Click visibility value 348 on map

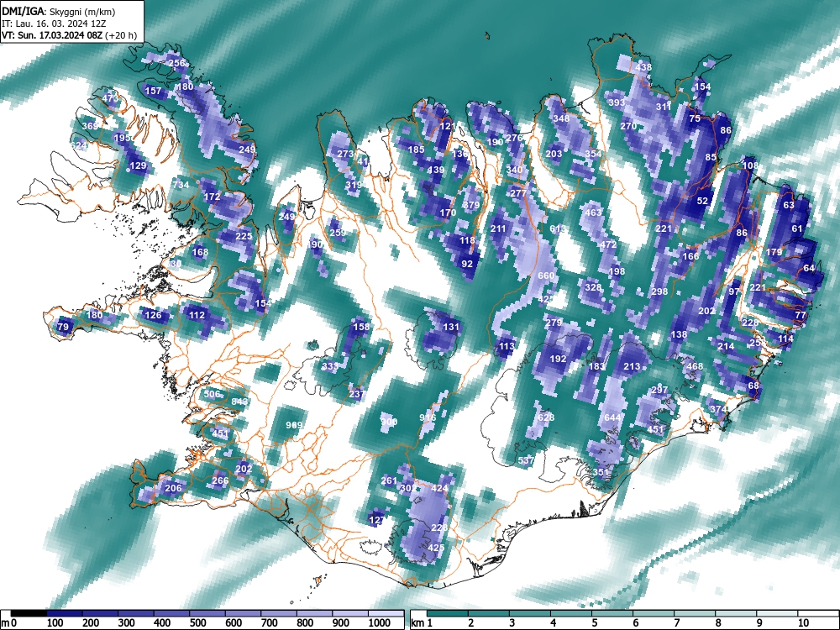pos(561,118)
